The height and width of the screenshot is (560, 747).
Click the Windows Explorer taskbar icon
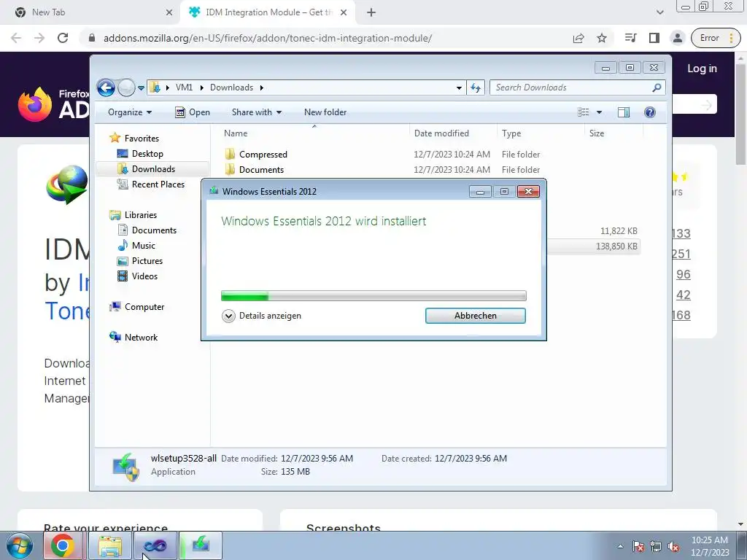110,545
